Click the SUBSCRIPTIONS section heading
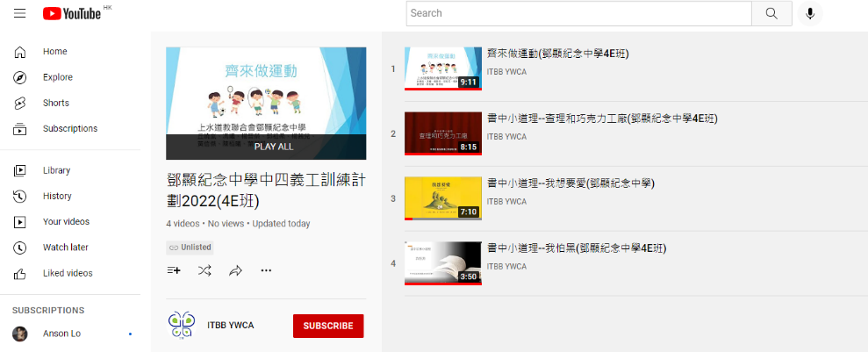 click(48, 311)
